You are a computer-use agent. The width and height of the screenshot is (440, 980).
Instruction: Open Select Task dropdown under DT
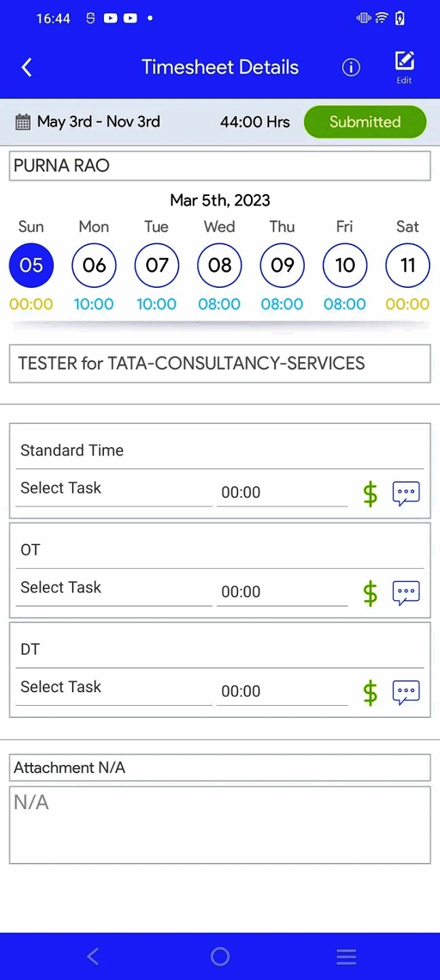[114, 687]
